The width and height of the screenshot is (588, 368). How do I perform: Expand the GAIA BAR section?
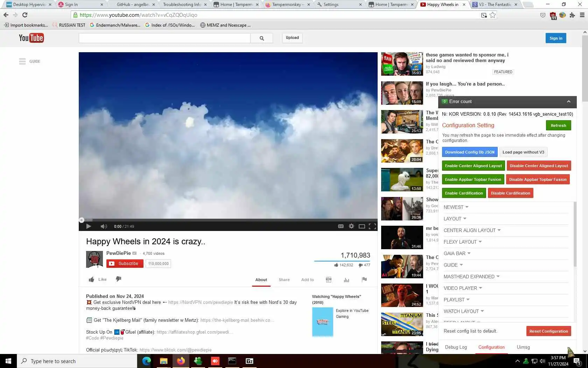(x=457, y=253)
